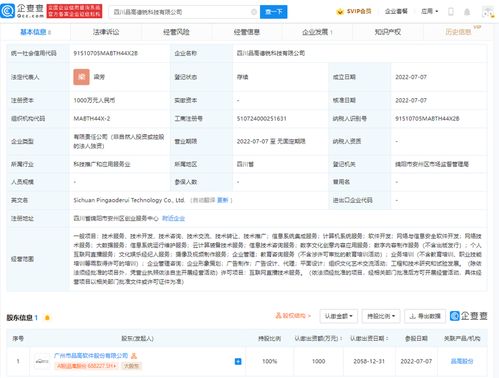Select the 2022-07-07 shareholding date cell
This screenshot has width=499, height=378.
point(416,361)
